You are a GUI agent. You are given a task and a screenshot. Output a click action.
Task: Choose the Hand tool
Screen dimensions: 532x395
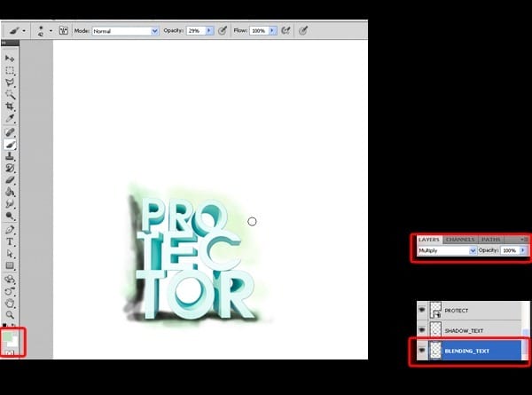tap(10, 303)
